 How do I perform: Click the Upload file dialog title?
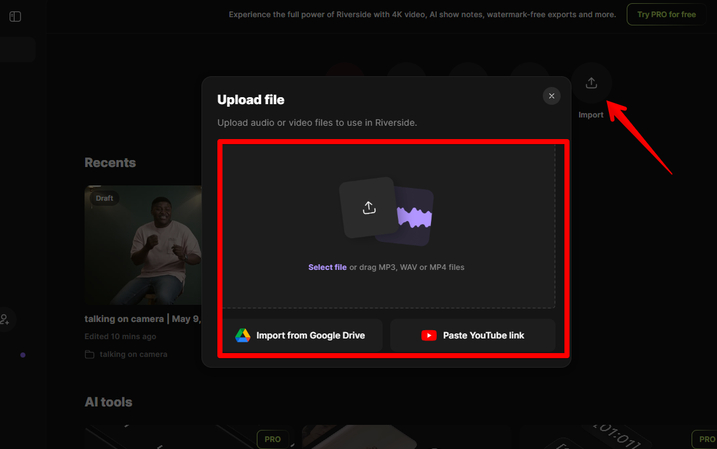pos(251,100)
